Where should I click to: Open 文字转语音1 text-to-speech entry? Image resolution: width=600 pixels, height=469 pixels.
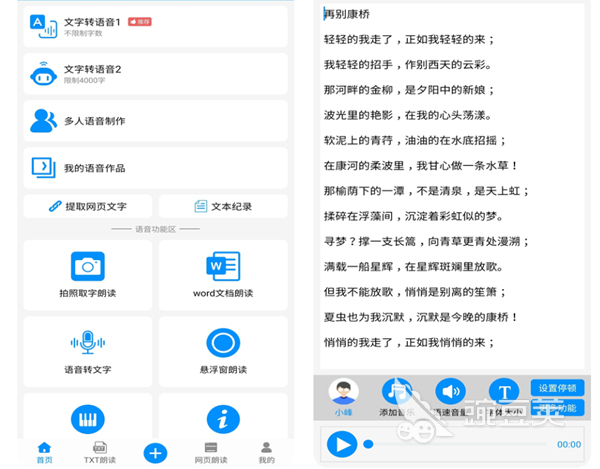(155, 26)
